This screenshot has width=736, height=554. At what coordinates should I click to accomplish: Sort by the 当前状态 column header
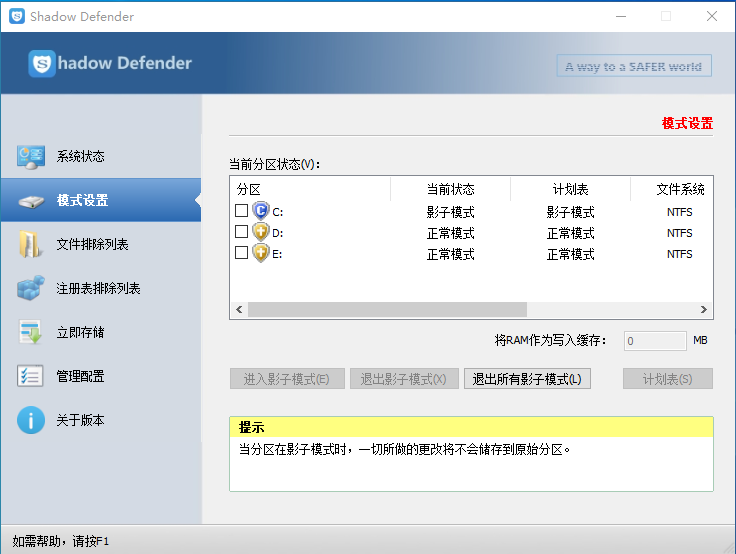coord(450,189)
